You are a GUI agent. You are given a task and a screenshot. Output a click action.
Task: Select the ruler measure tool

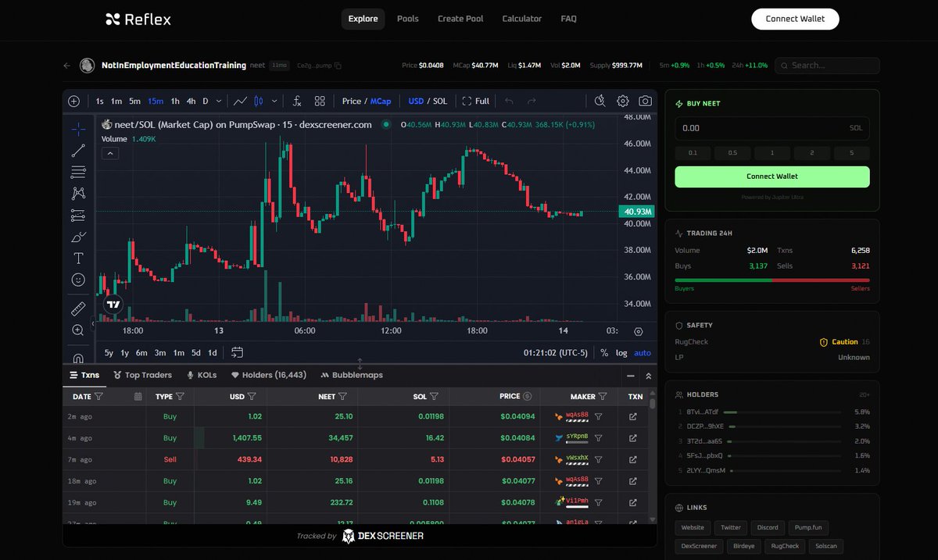click(78, 309)
